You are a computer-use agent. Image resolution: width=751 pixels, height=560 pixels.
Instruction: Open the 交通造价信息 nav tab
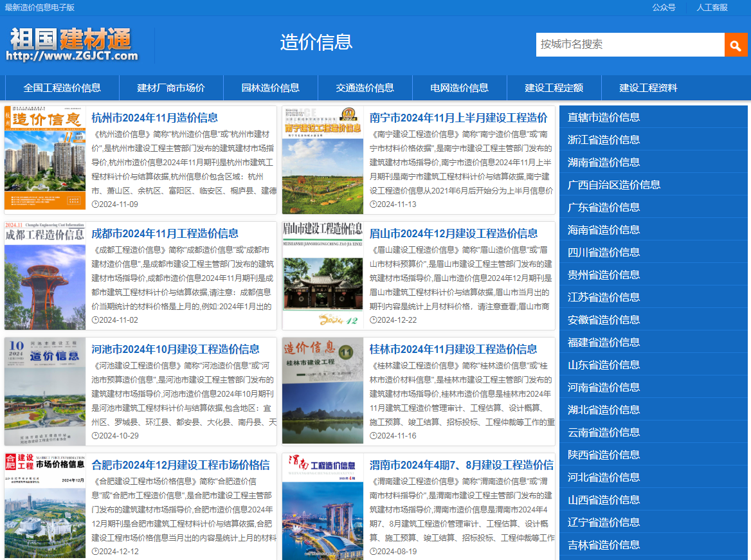[x=365, y=87]
